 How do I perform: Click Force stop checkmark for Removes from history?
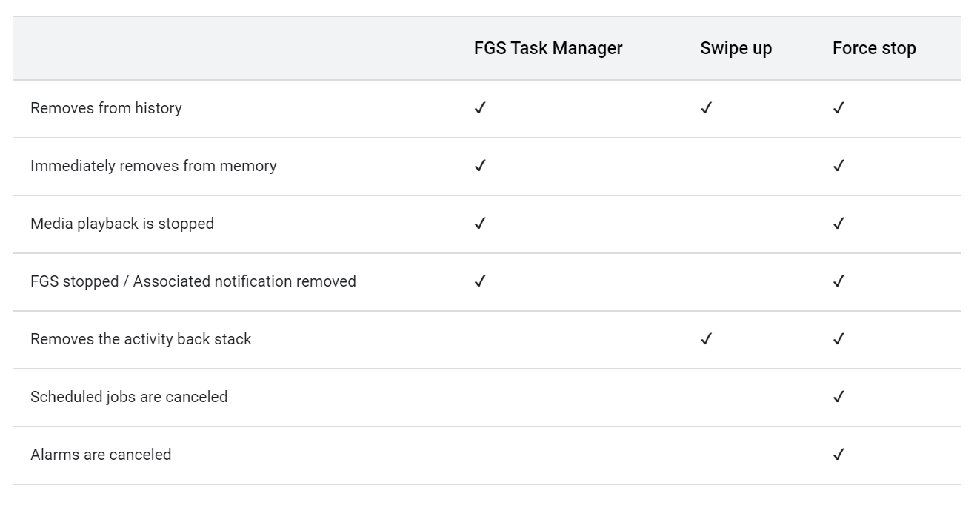tap(839, 108)
